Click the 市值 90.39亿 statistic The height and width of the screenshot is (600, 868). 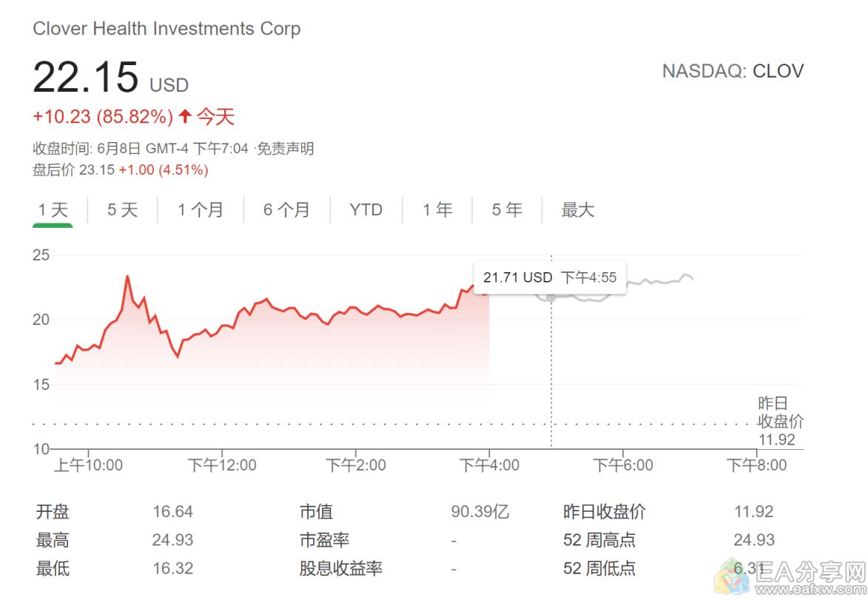(404, 511)
